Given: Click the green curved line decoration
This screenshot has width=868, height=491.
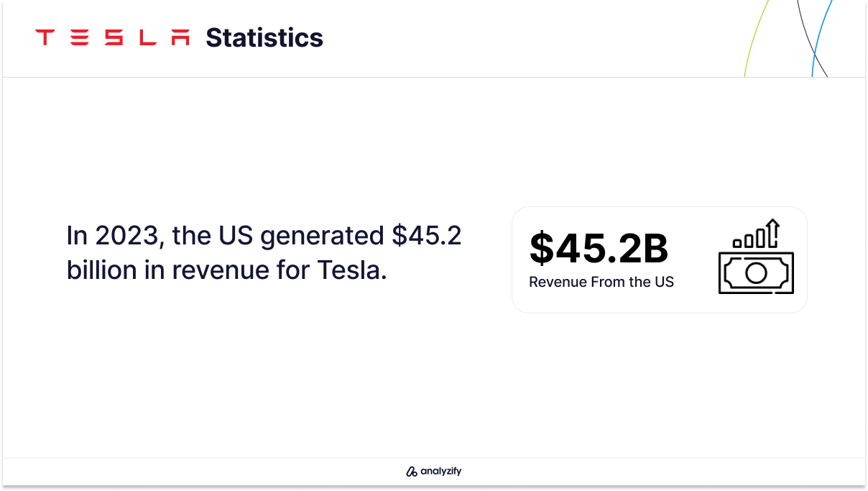Looking at the screenshot, I should click(x=756, y=37).
